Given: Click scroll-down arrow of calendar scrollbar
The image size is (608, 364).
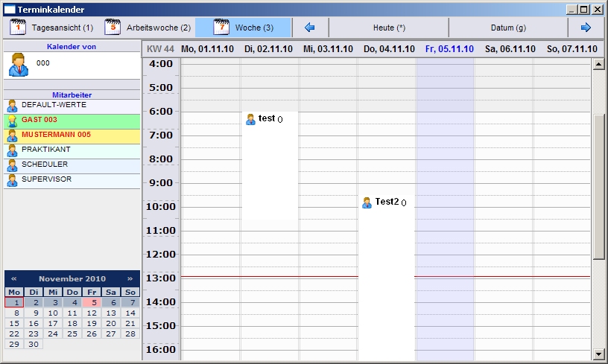Looking at the screenshot, I should pyautogui.click(x=598, y=354).
